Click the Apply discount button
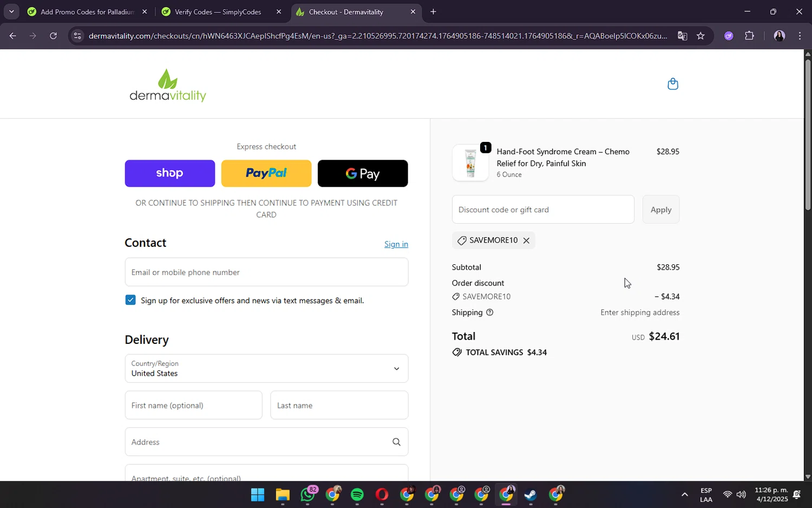Image resolution: width=812 pixels, height=508 pixels. point(661,210)
